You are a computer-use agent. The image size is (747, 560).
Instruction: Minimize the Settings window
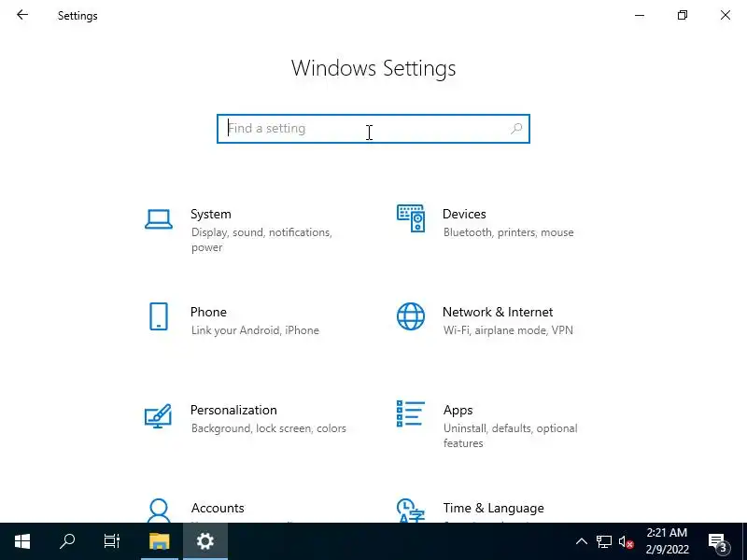[640, 15]
